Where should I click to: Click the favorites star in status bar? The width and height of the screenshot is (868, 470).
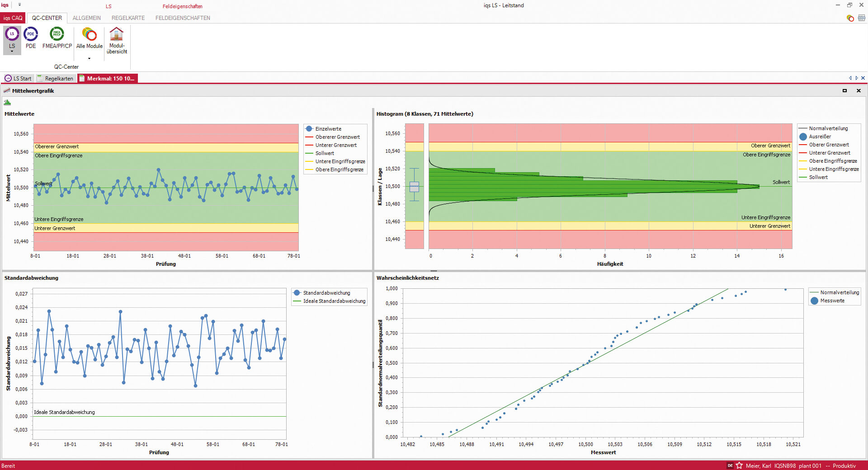(739, 465)
